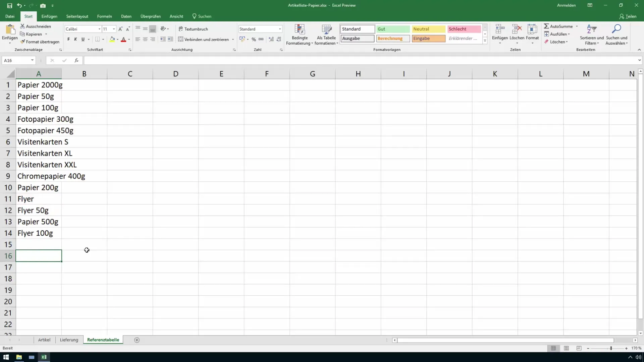
Task: Toggle Textumbruch wrap text
Action: (x=193, y=29)
